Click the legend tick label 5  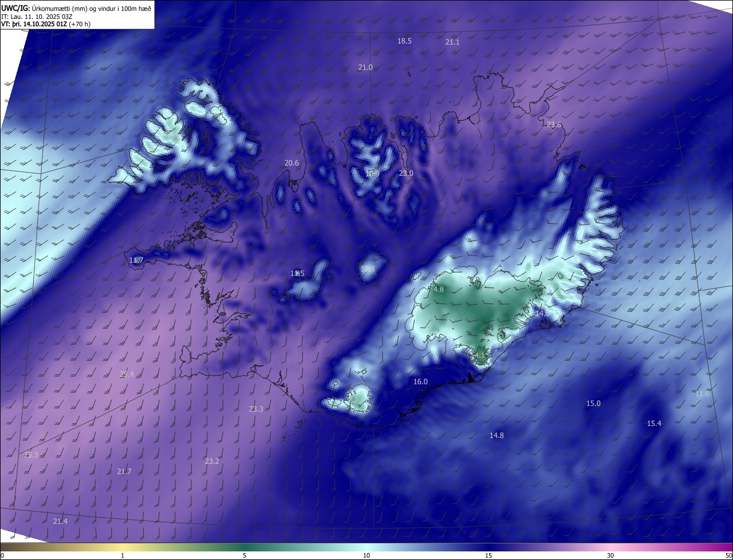pos(245,556)
